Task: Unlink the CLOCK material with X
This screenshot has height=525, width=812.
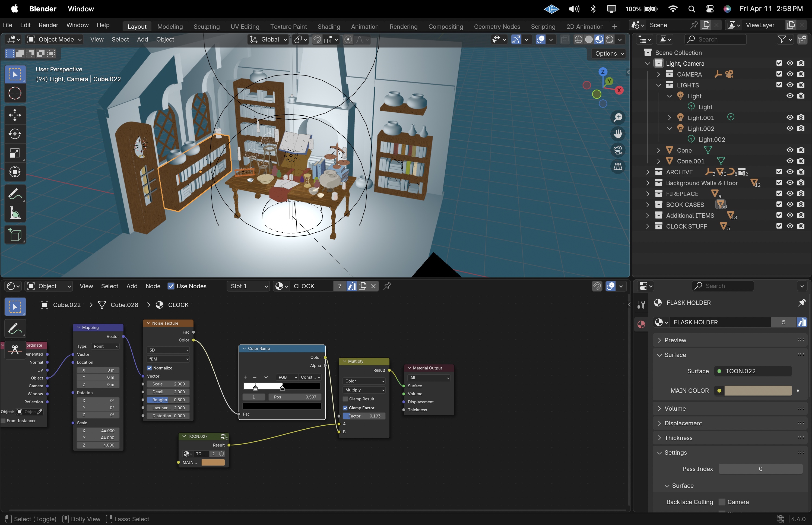Action: pyautogui.click(x=373, y=286)
